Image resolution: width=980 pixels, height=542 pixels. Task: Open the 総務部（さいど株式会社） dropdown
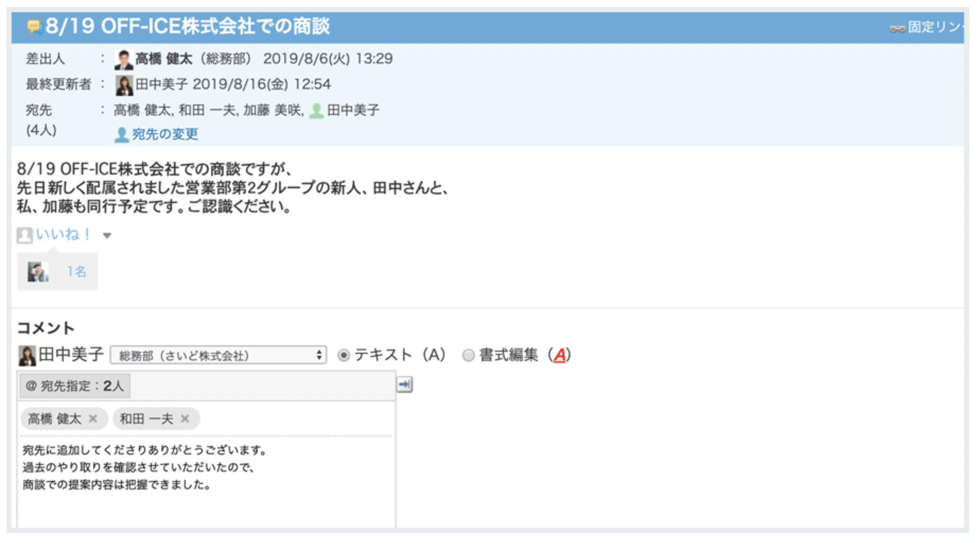pyautogui.click(x=217, y=355)
